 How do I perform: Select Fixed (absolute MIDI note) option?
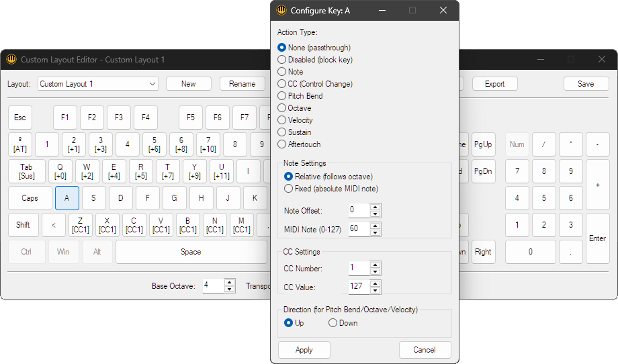289,189
